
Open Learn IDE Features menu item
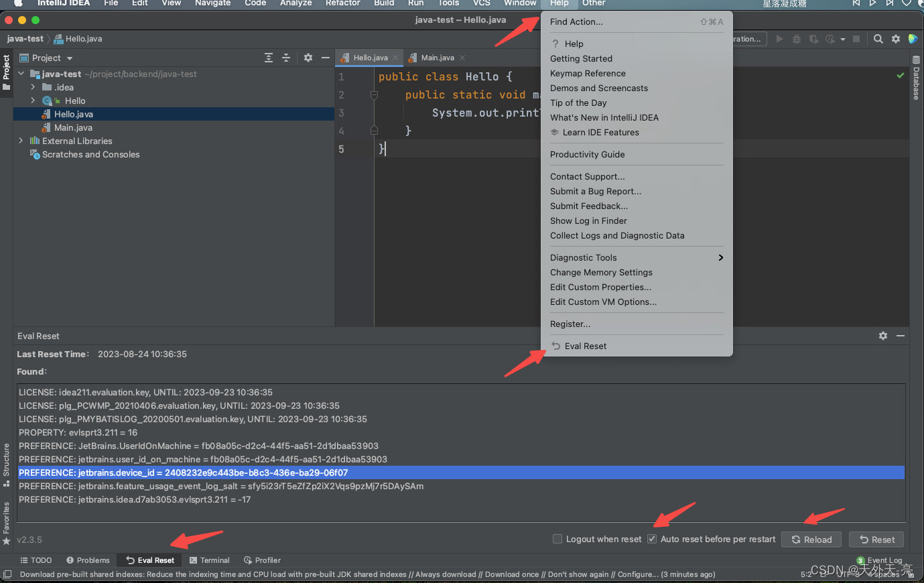[637, 132]
